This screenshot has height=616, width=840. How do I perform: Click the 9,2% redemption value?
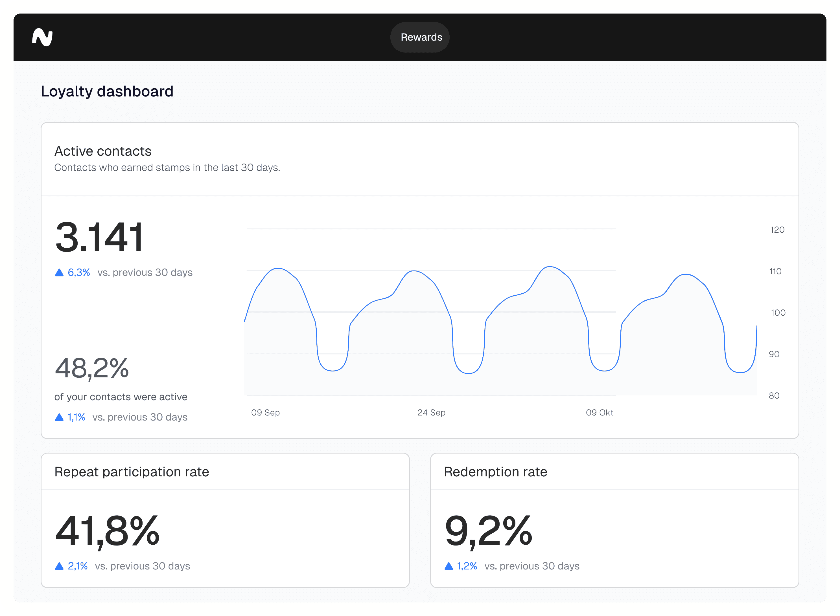tap(488, 531)
